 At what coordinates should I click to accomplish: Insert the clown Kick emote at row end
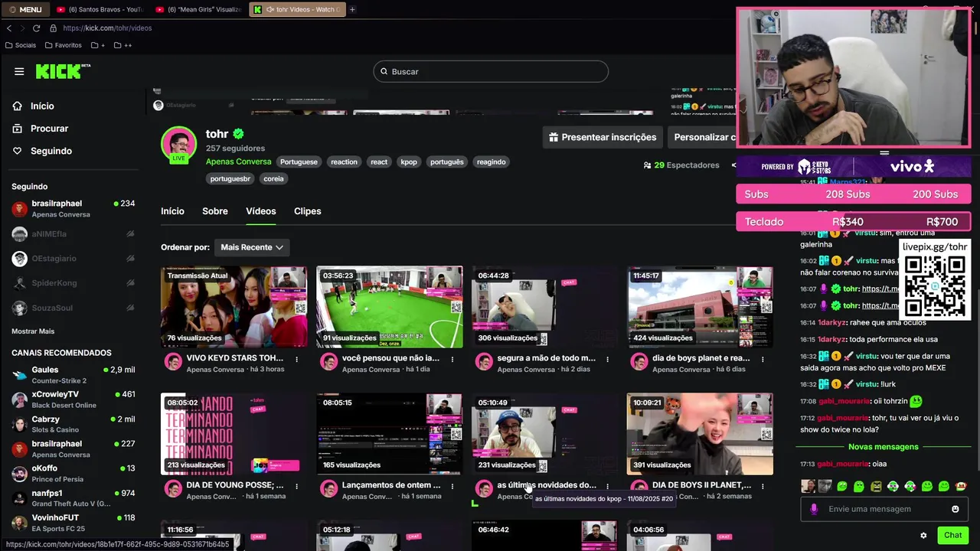[x=961, y=486]
